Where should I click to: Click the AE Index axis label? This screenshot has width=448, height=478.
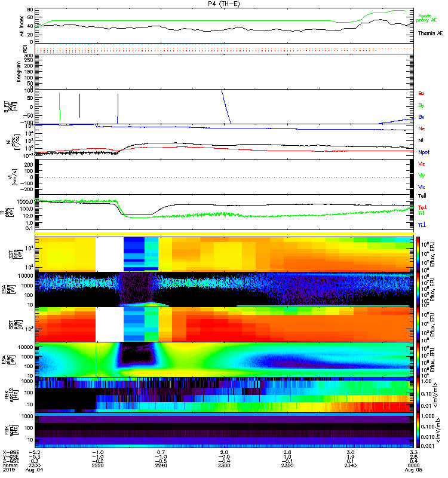[x=22, y=26]
